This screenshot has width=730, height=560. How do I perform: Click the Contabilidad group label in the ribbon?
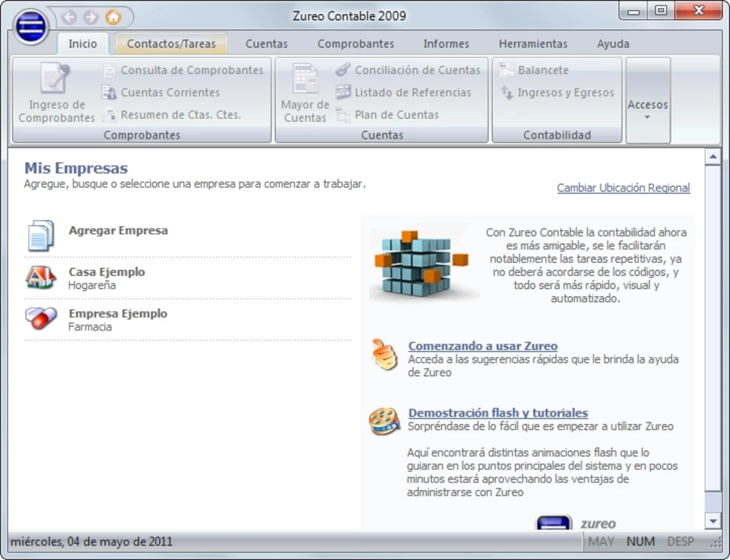pyautogui.click(x=557, y=135)
